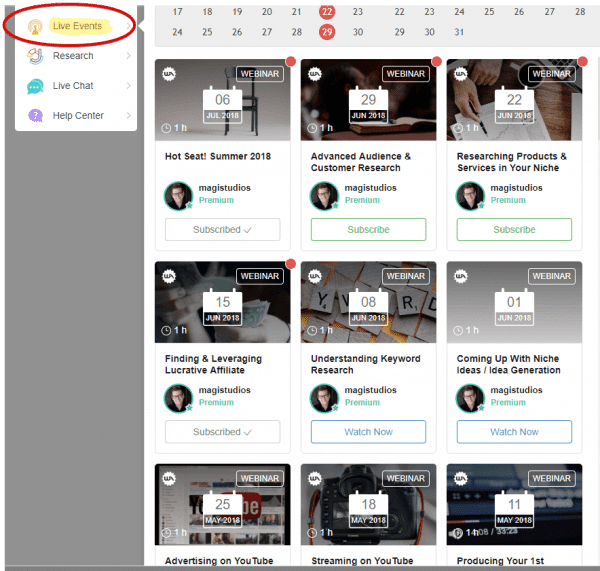The width and height of the screenshot is (600, 571).
Task: Open the Help Center menu item
Action: point(76,116)
